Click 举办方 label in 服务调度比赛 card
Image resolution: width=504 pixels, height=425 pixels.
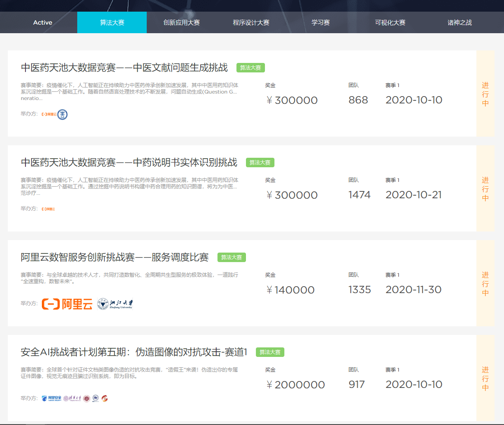29,303
